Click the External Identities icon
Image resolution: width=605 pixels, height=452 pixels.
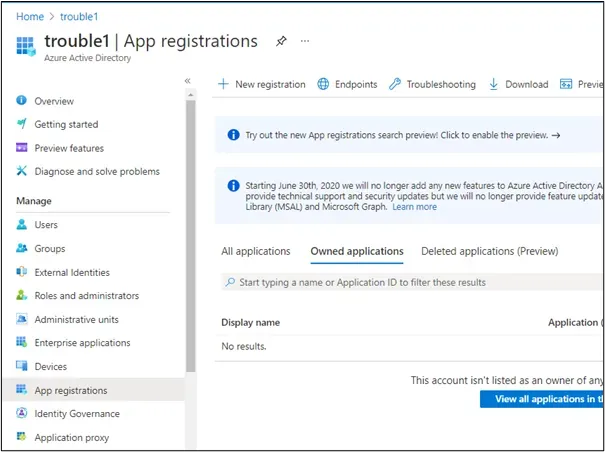tap(22, 272)
